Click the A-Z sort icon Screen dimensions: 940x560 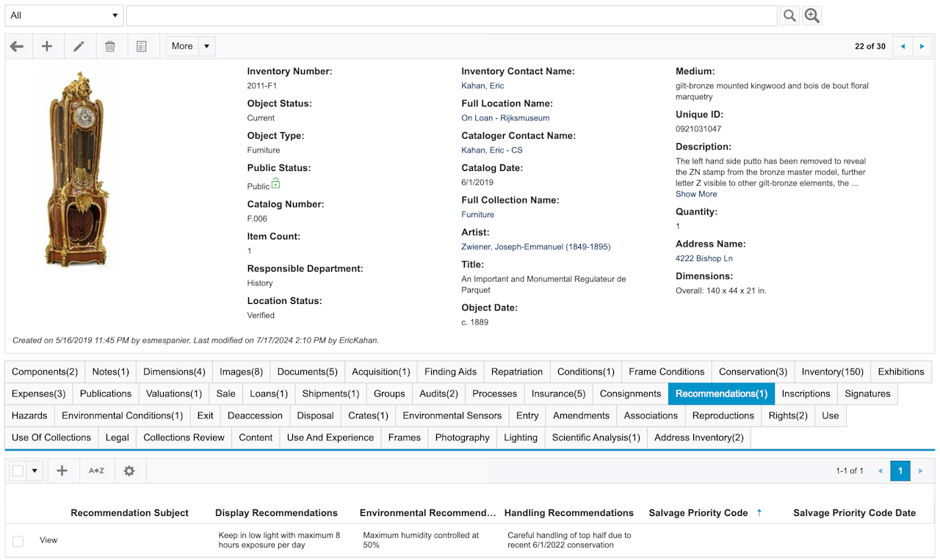pyautogui.click(x=96, y=470)
